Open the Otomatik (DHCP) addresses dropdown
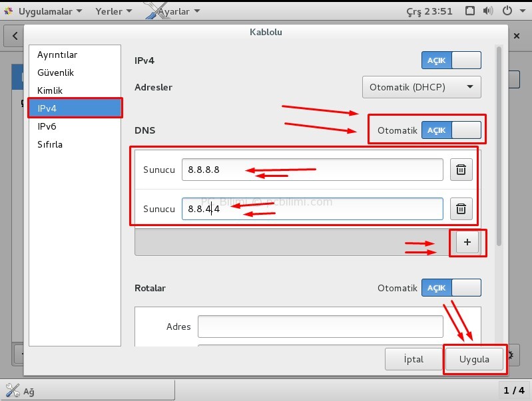This screenshot has height=401, width=532. coord(421,87)
